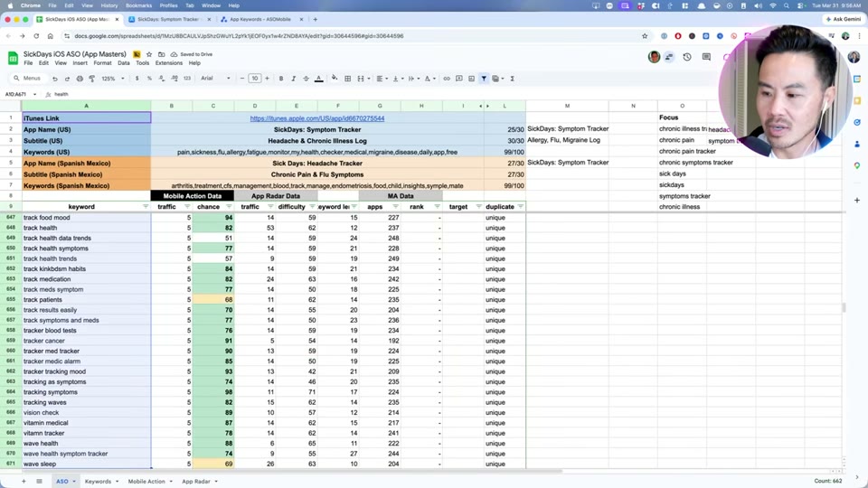Open difficulty column filter dropdown
This screenshot has height=488, width=868.
[312, 207]
